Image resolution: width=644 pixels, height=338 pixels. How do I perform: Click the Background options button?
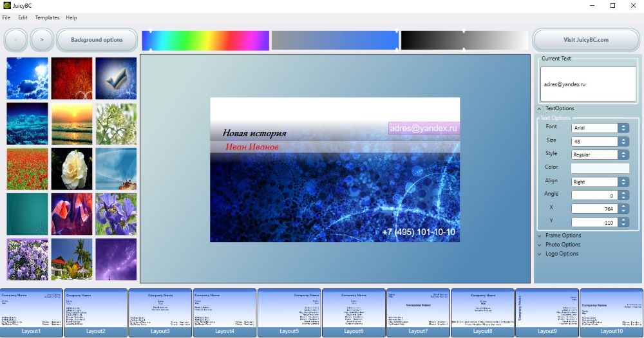[97, 40]
